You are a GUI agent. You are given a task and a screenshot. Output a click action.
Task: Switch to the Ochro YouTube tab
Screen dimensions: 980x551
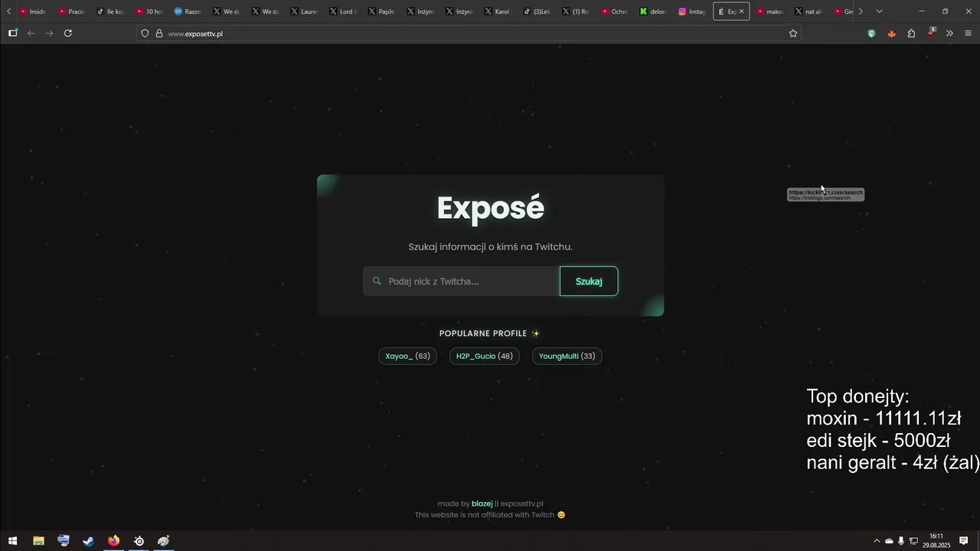point(616,11)
